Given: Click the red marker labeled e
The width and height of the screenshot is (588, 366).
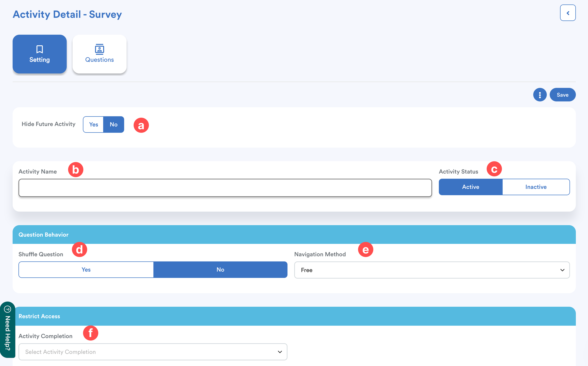Looking at the screenshot, I should [365, 250].
